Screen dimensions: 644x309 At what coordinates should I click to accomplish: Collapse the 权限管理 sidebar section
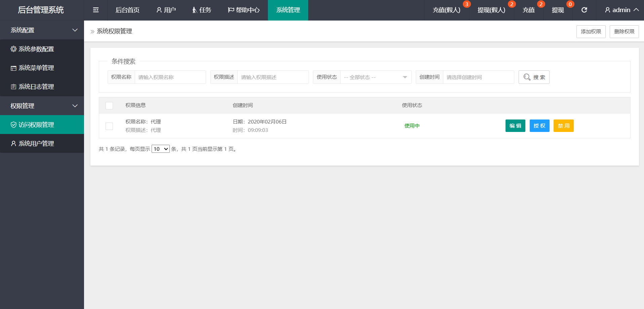42,106
